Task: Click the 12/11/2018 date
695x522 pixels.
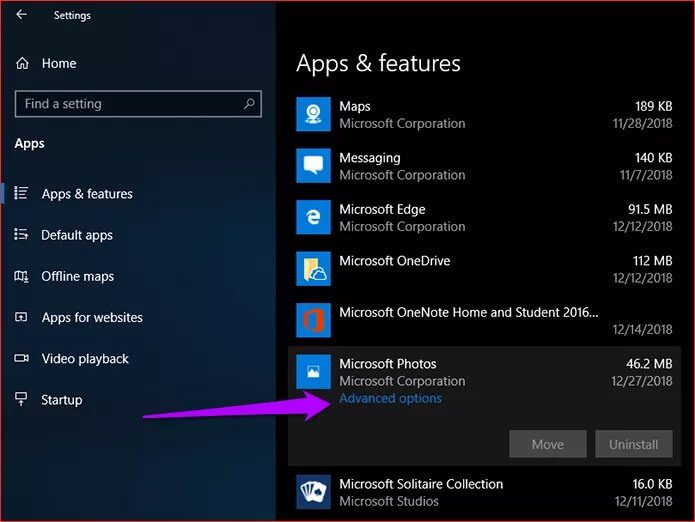Action: pos(643,501)
